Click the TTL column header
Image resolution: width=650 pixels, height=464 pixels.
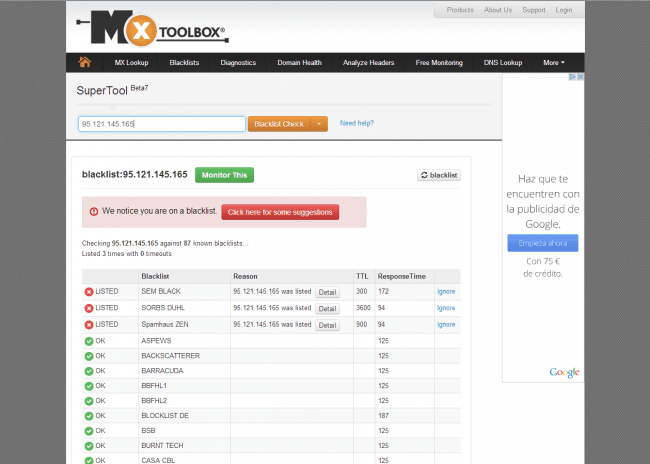362,276
